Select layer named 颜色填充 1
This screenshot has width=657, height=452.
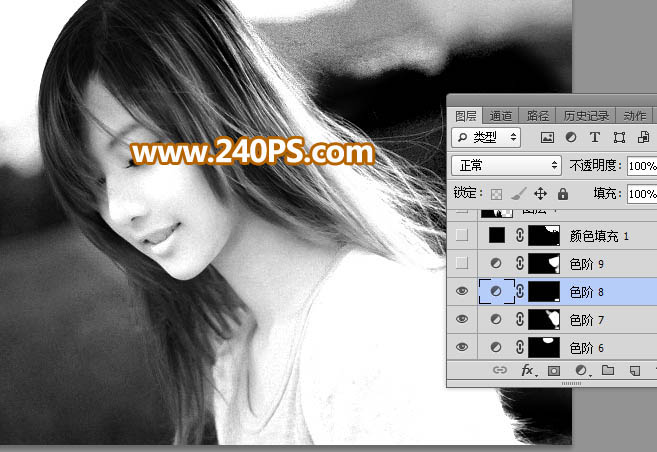599,236
